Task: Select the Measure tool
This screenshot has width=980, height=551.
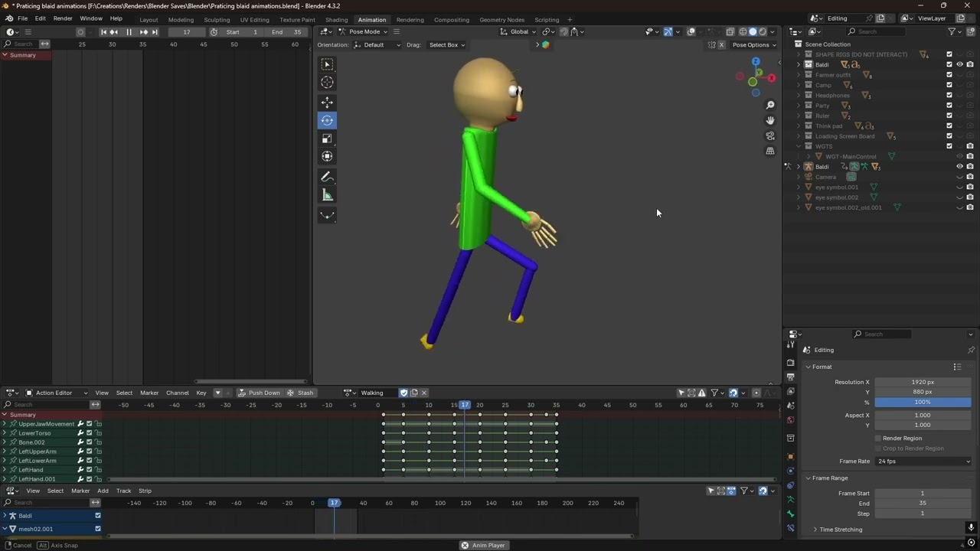Action: (327, 195)
